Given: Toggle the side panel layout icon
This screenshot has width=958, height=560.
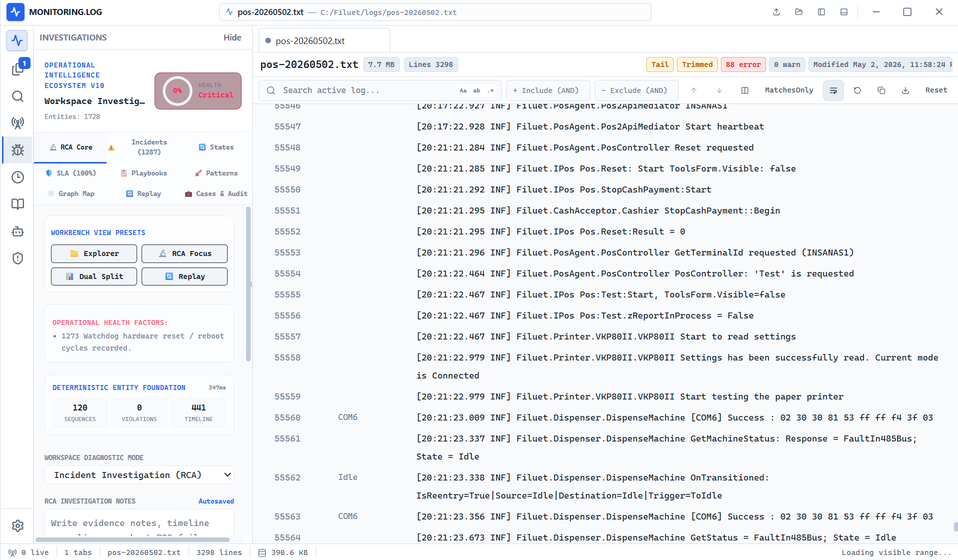Looking at the screenshot, I should 821,12.
